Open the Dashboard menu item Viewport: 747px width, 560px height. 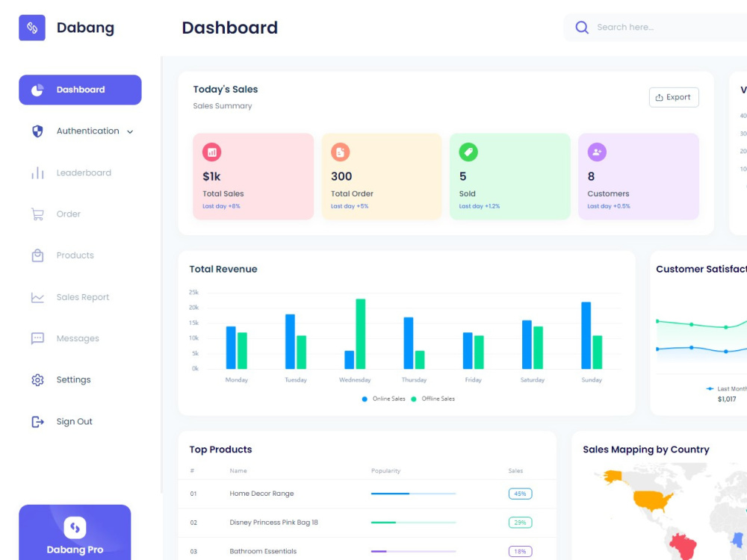tap(80, 90)
